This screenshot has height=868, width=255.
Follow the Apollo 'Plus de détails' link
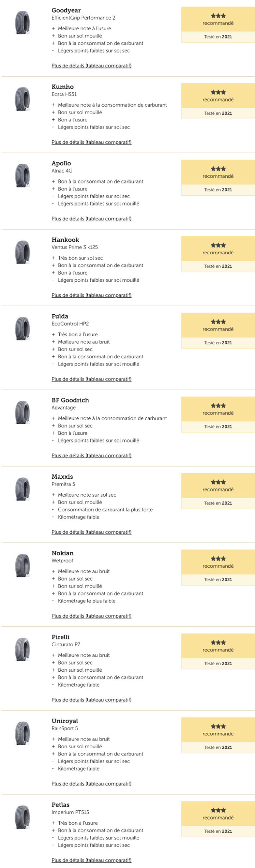coord(91,219)
